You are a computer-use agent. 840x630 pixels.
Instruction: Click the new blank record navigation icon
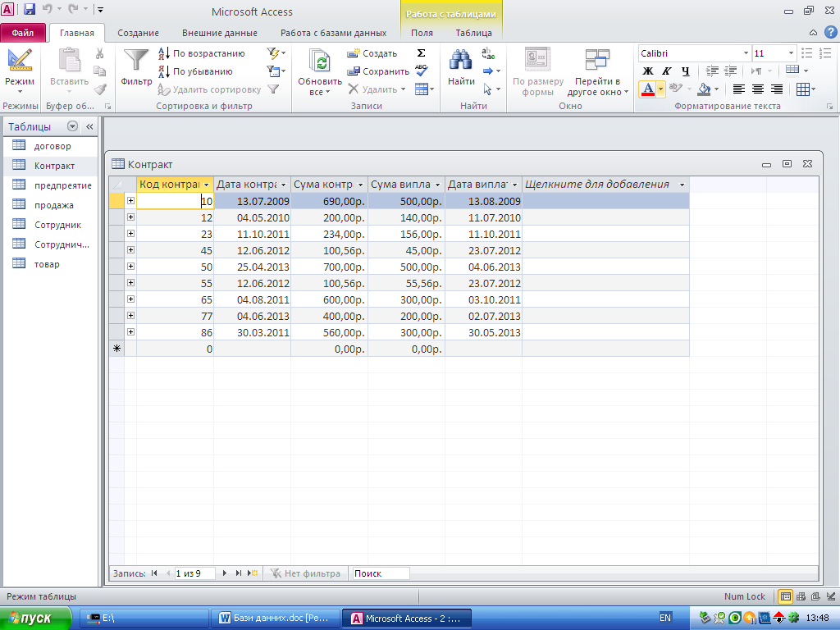(253, 573)
